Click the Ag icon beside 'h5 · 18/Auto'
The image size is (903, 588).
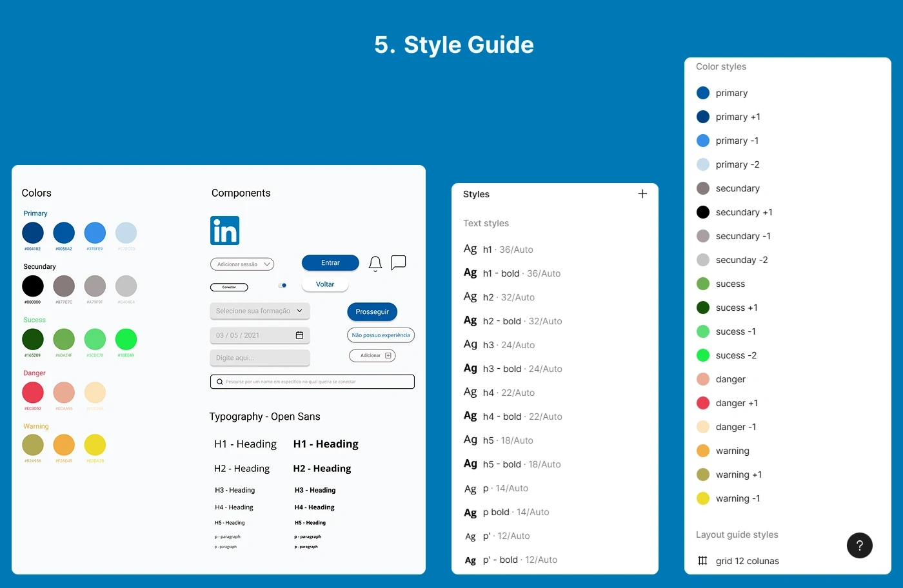click(470, 440)
